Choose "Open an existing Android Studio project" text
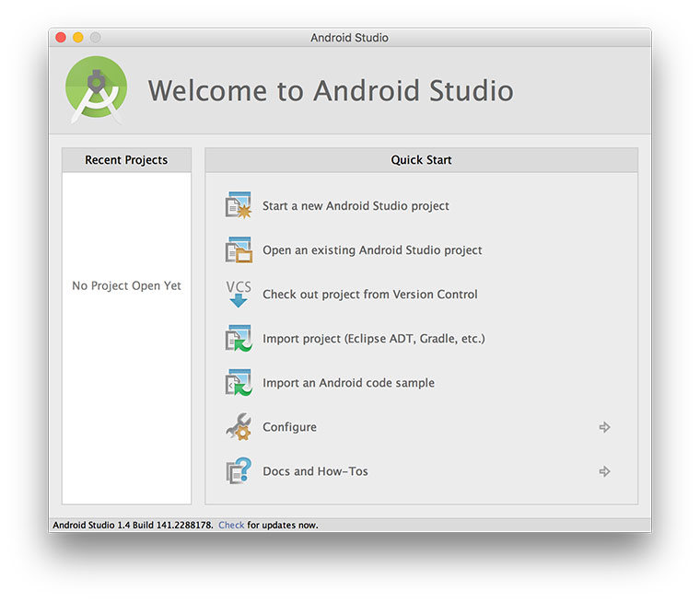The height and width of the screenshot is (602, 700). click(372, 250)
